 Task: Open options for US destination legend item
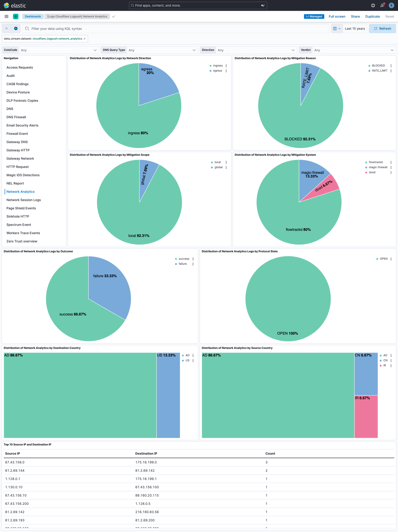(193, 361)
